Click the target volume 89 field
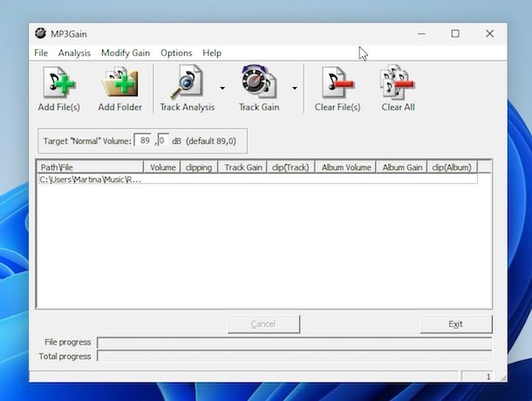This screenshot has height=401, width=532. (143, 140)
